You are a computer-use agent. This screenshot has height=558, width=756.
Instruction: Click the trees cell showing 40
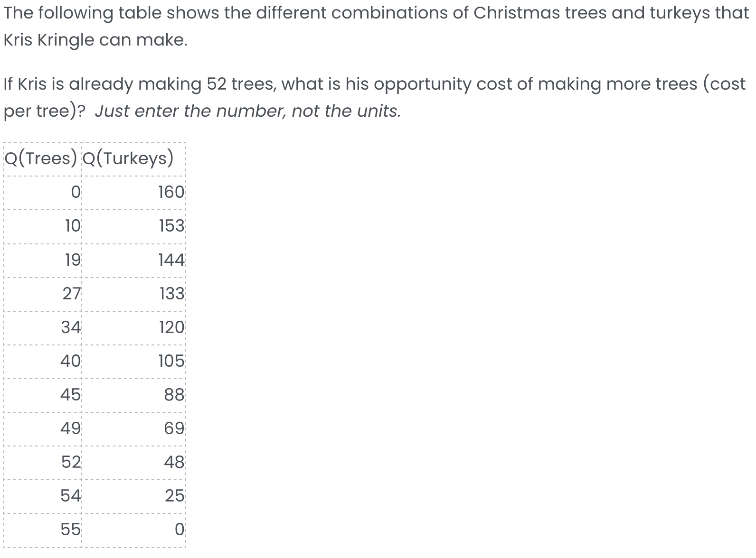pyautogui.click(x=71, y=361)
